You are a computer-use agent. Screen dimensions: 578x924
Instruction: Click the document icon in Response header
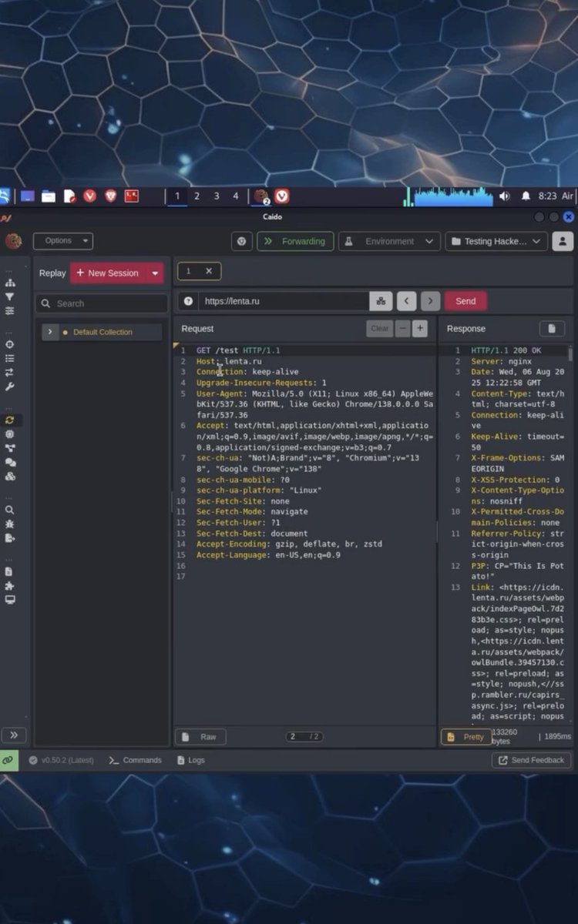(x=552, y=329)
